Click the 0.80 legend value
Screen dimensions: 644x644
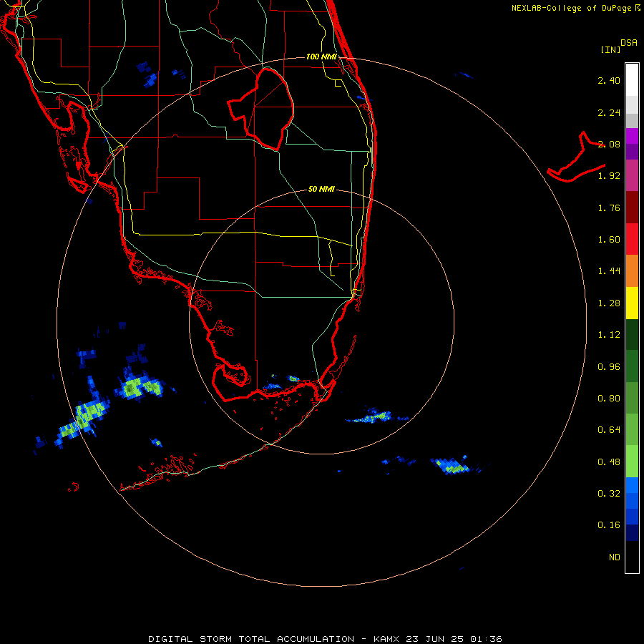tap(609, 399)
